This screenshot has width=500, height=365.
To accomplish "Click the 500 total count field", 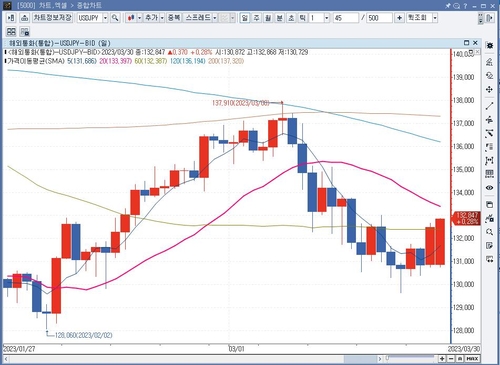I will click(379, 18).
